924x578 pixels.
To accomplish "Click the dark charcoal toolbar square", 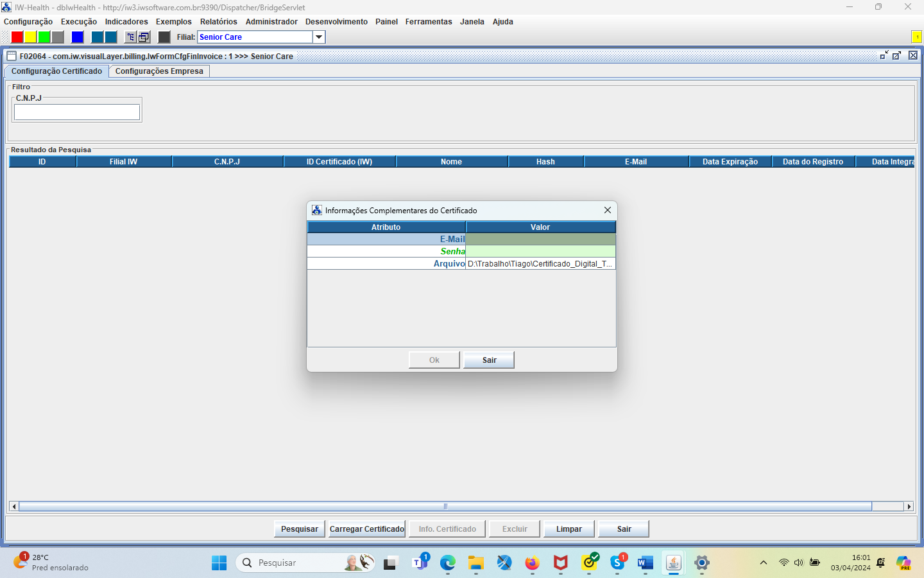I will pyautogui.click(x=164, y=37).
